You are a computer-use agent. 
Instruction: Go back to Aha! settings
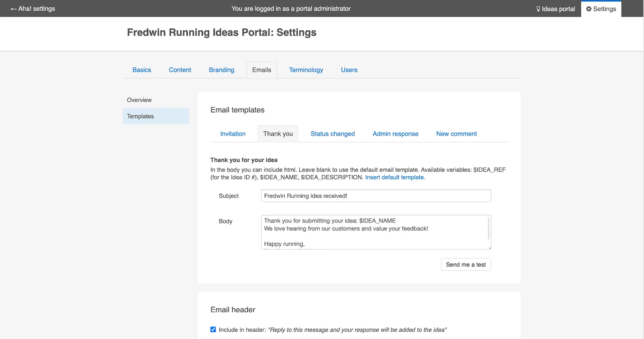(33, 8)
